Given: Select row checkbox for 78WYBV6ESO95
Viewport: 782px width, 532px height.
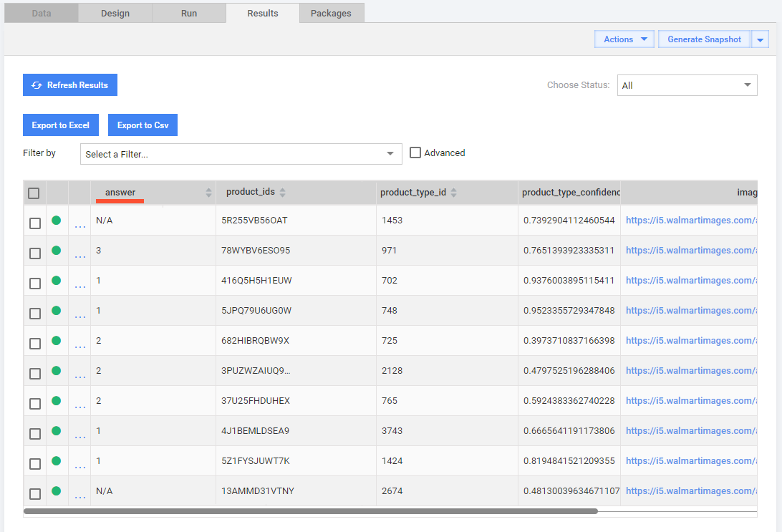Looking at the screenshot, I should pyautogui.click(x=35, y=253).
